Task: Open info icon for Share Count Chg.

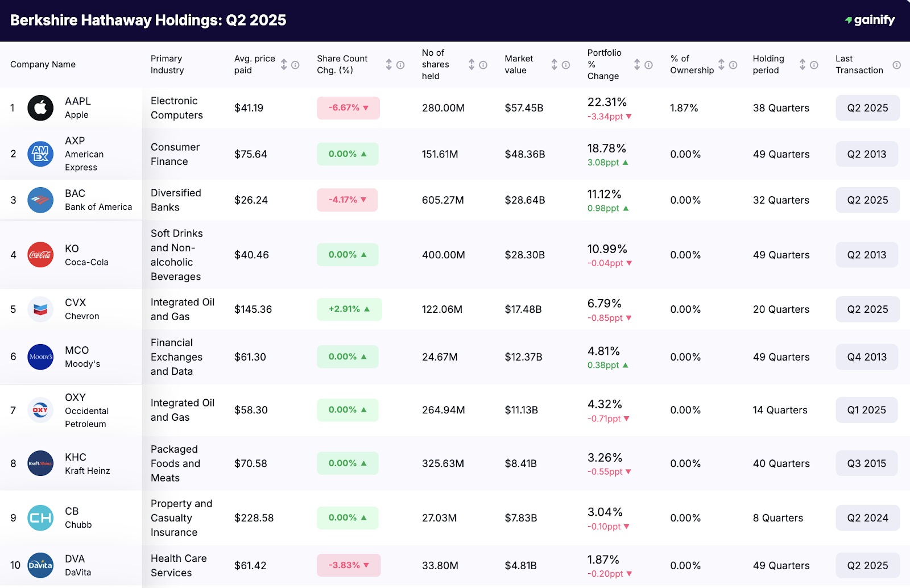Action: [400, 65]
